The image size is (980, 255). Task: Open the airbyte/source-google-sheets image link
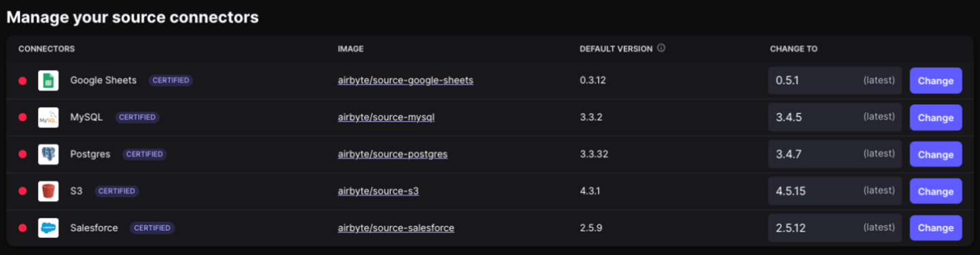[405, 80]
